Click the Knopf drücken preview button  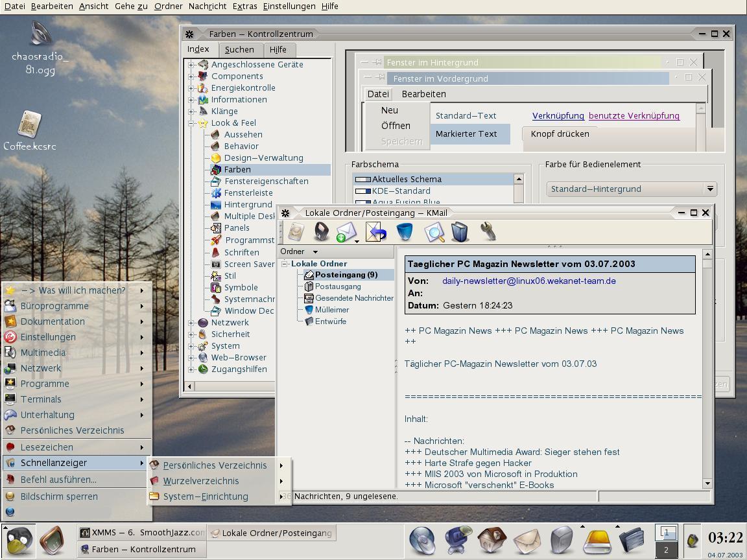click(560, 134)
